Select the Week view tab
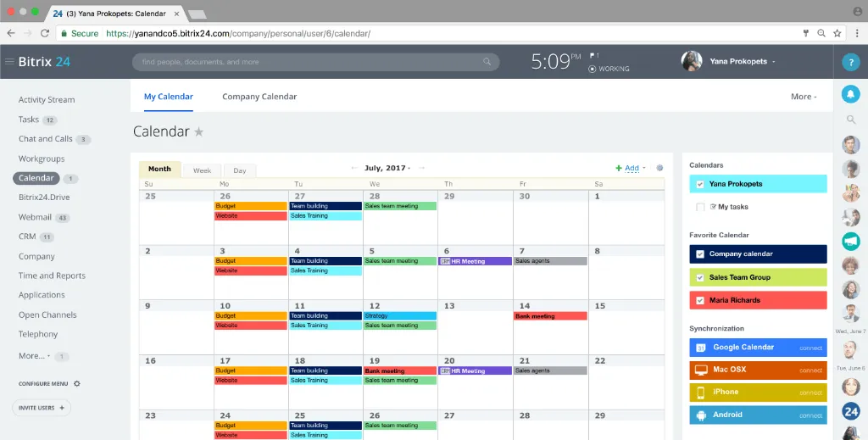The height and width of the screenshot is (440, 868). [x=202, y=170]
